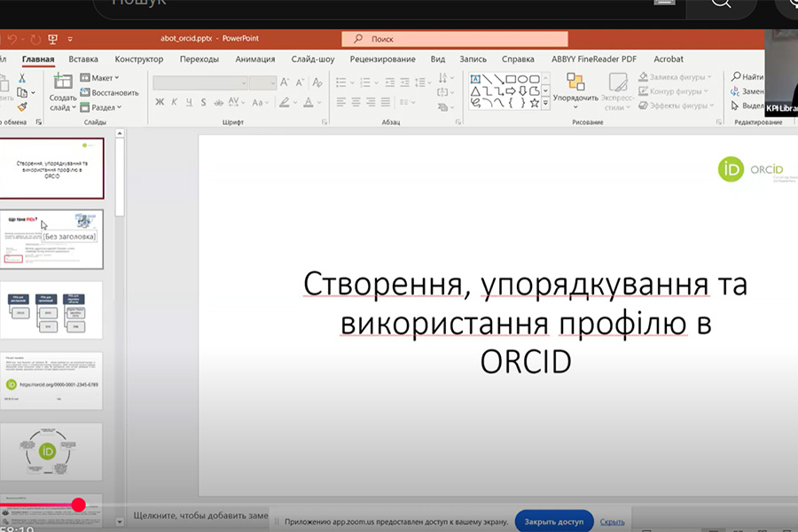Expand the shapes gallery more button
798x532 pixels.
click(x=545, y=104)
